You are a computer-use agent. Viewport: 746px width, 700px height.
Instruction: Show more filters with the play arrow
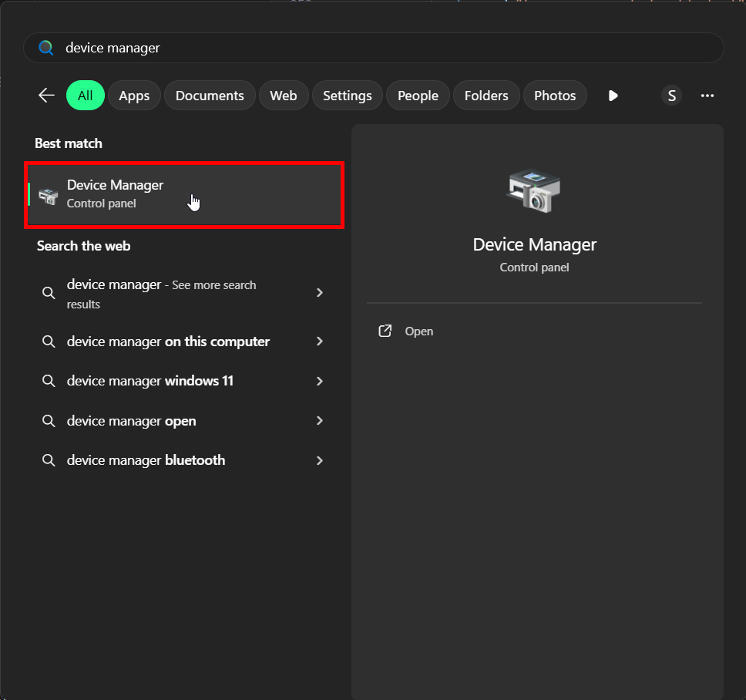[x=613, y=96]
